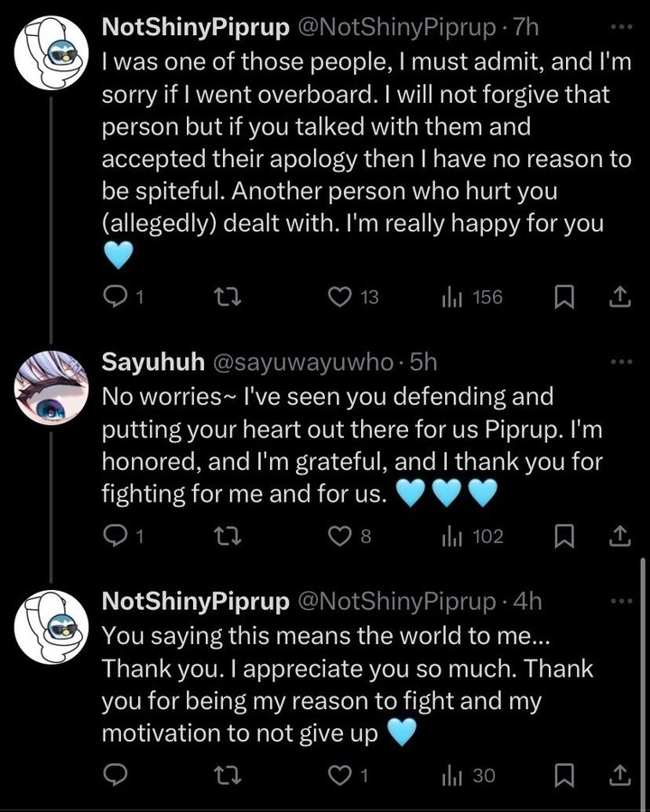Share the first tweet in thread
Viewport: 650px width, 812px height.
(x=620, y=297)
